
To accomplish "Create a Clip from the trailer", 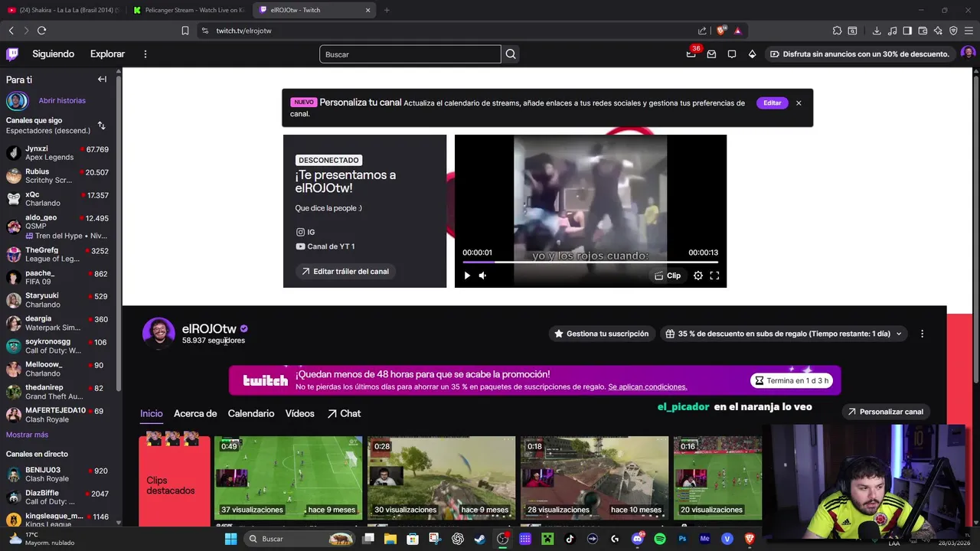I will 668,275.
